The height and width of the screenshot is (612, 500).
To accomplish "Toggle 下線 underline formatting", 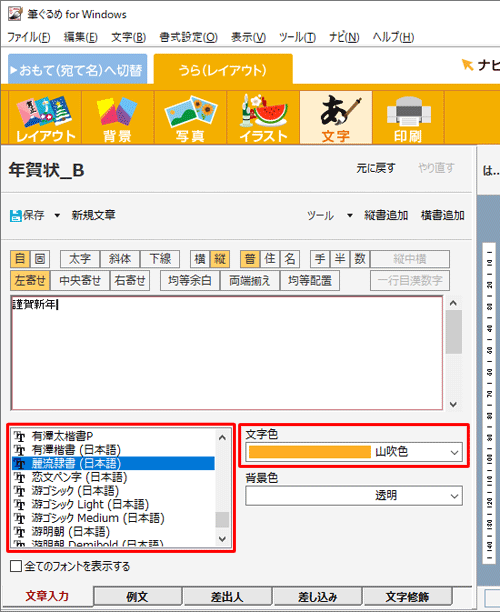I will pos(160,259).
